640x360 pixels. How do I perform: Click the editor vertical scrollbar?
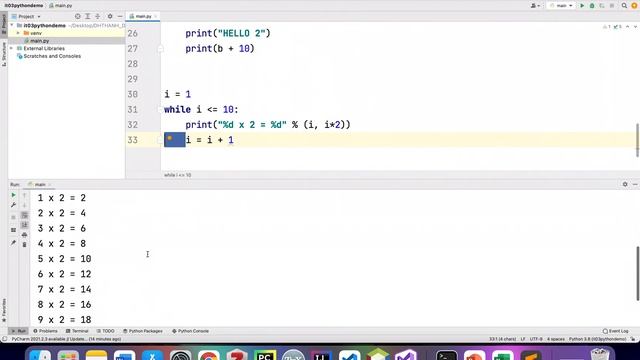coord(637,140)
